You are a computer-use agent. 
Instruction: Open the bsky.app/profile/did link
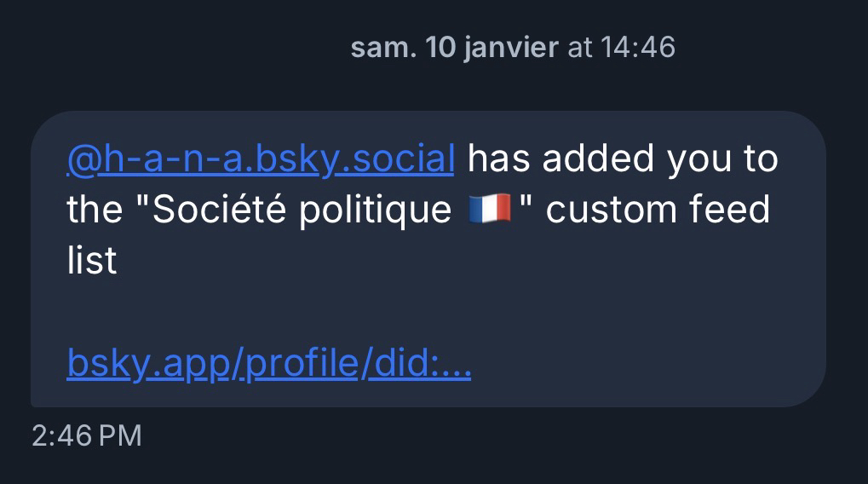point(268,365)
